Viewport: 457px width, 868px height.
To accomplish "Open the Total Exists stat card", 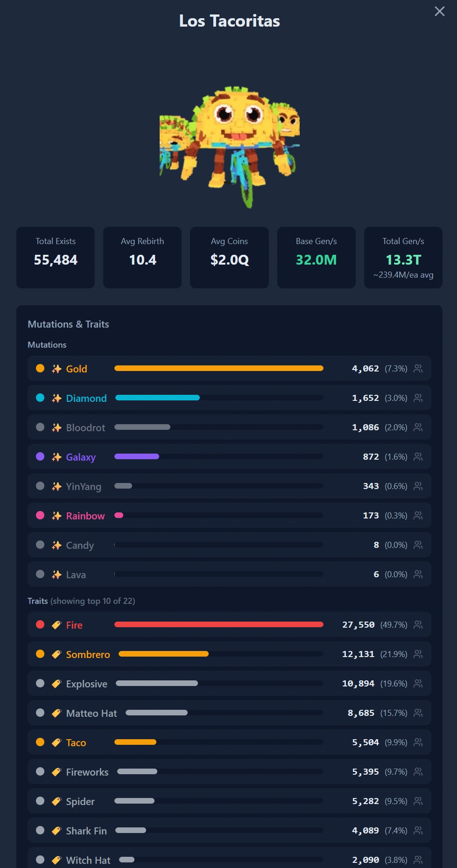I will (56, 258).
